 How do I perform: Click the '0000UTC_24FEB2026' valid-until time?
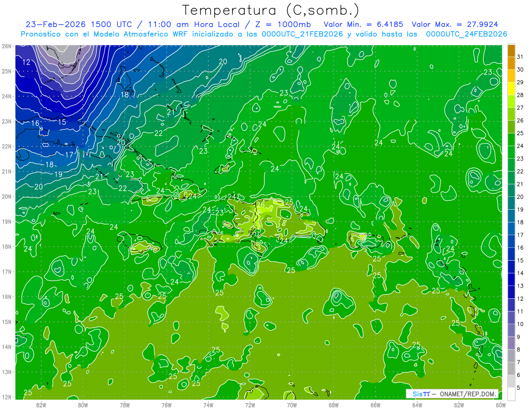coord(466,34)
